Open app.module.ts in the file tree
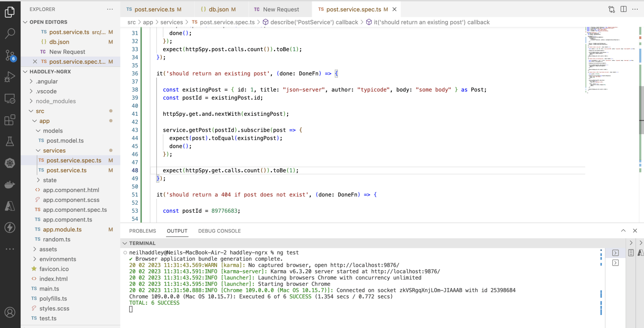The image size is (644, 328). tap(62, 229)
